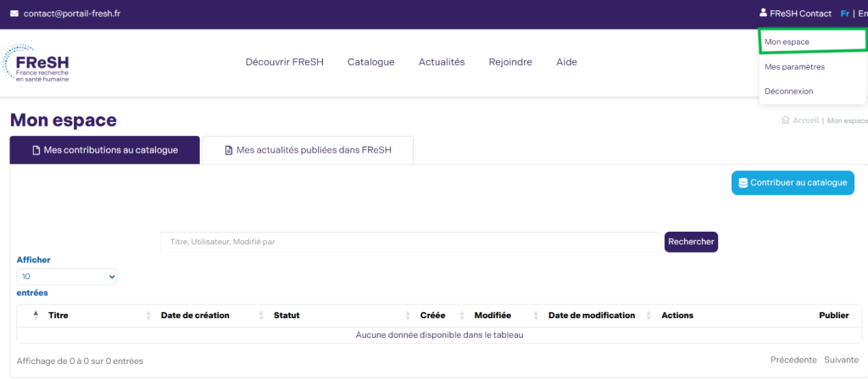
Task: Focus the Titre, Utilisateur search field
Action: coord(410,242)
